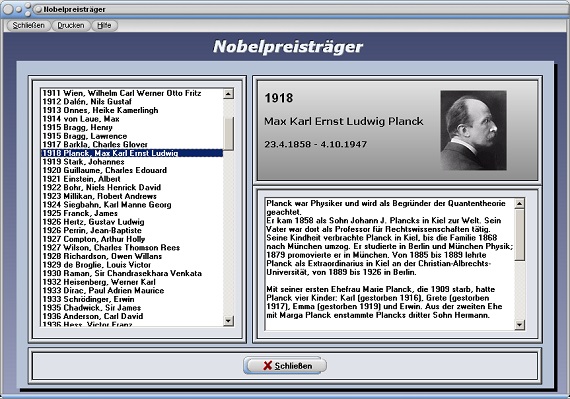Select 1928 Richardson, Owen Willans
Screen dimensions: 570x399
(x=132, y=256)
